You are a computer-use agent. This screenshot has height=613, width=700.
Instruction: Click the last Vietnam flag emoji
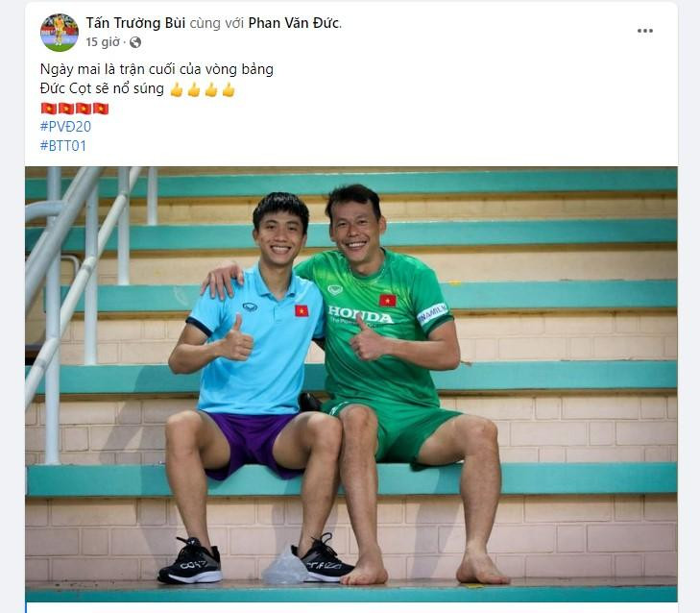[x=101, y=109]
